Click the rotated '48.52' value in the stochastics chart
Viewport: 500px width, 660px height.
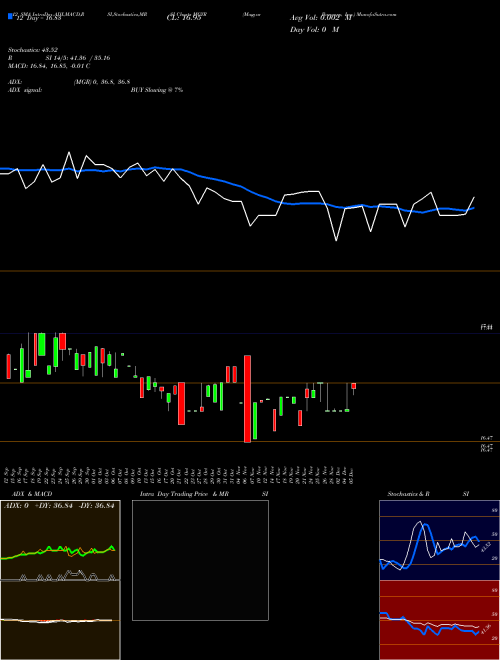coord(485,547)
